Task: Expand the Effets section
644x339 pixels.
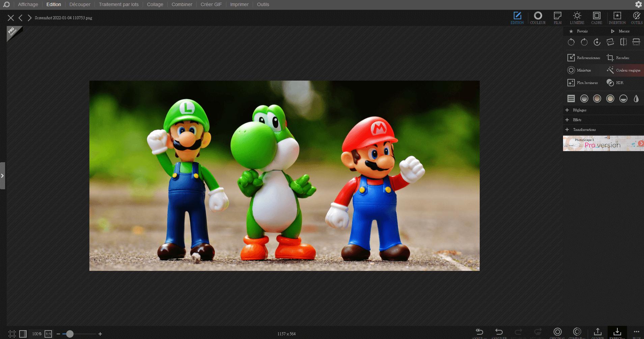Action: tap(577, 120)
